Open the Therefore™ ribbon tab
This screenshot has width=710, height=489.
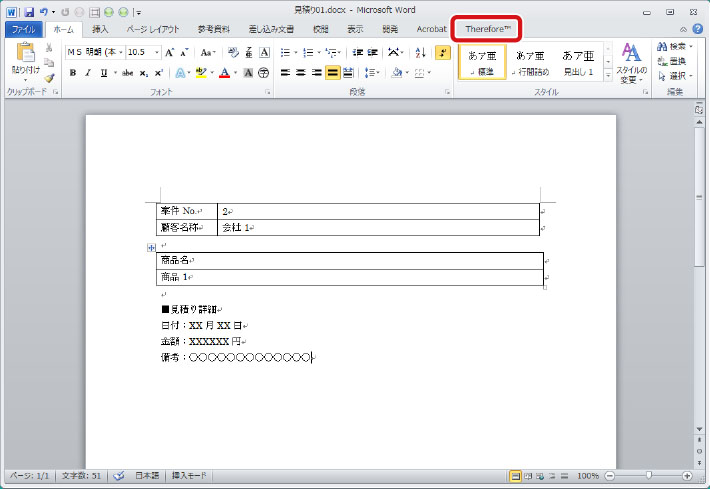[487, 29]
